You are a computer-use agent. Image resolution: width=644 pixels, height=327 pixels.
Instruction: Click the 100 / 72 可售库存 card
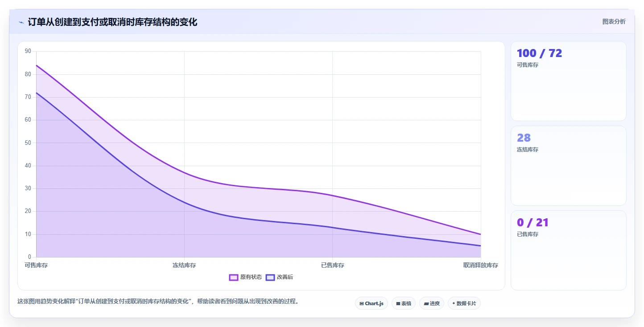569,81
